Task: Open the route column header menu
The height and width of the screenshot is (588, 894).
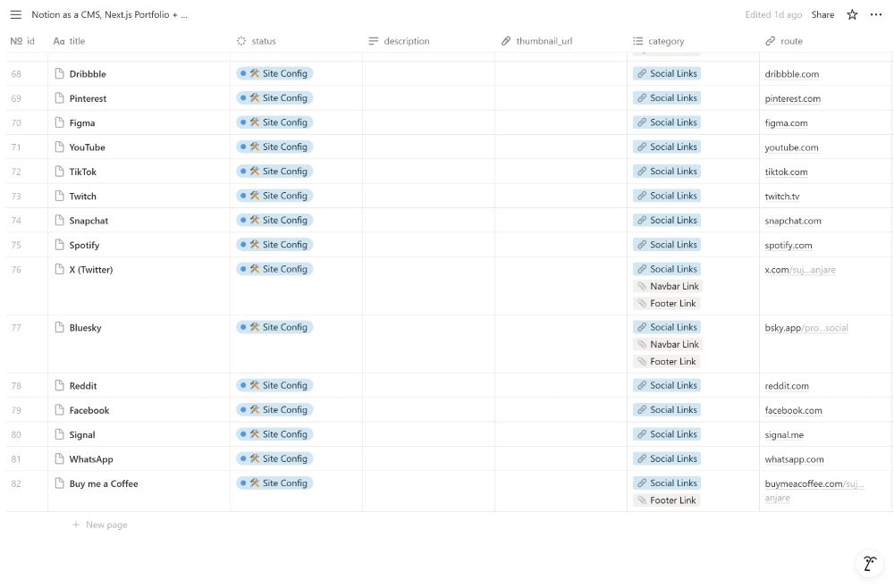Action: click(784, 41)
